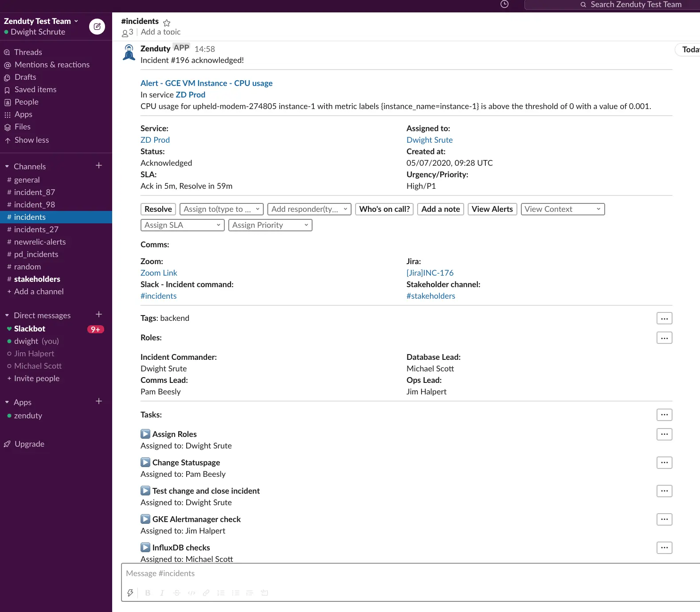Start a new direct message with plus icon

[x=99, y=315]
